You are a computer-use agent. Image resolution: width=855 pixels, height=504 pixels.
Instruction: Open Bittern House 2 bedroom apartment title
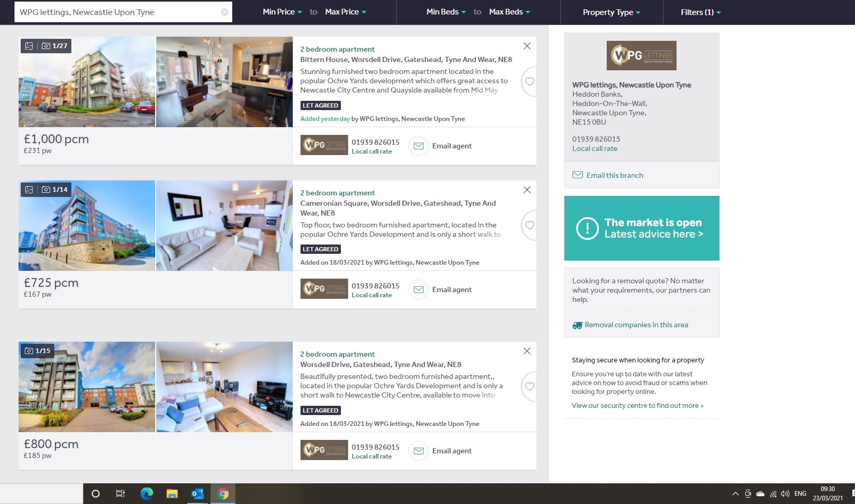(x=337, y=49)
